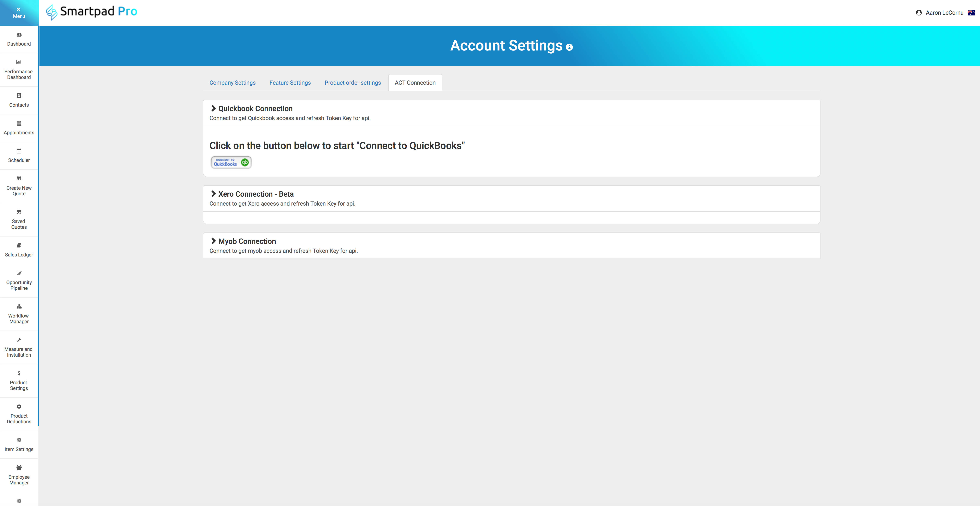Click the Sales Ledger book icon
This screenshot has height=506, width=980.
point(19,245)
